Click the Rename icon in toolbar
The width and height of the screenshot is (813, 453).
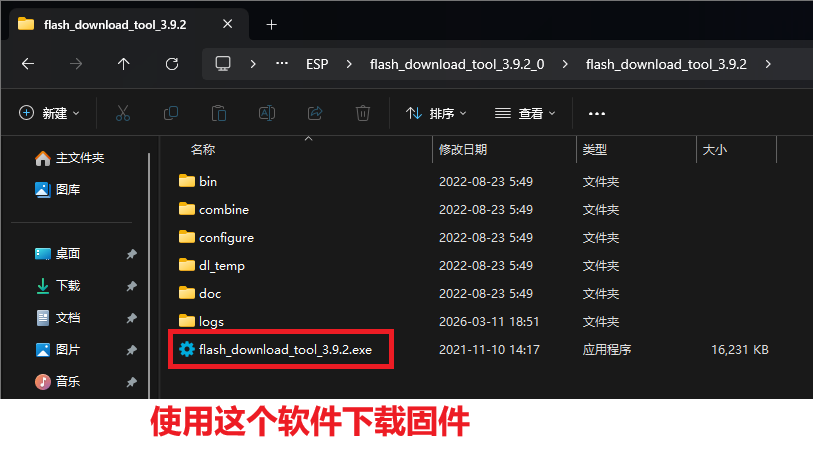tap(267, 114)
